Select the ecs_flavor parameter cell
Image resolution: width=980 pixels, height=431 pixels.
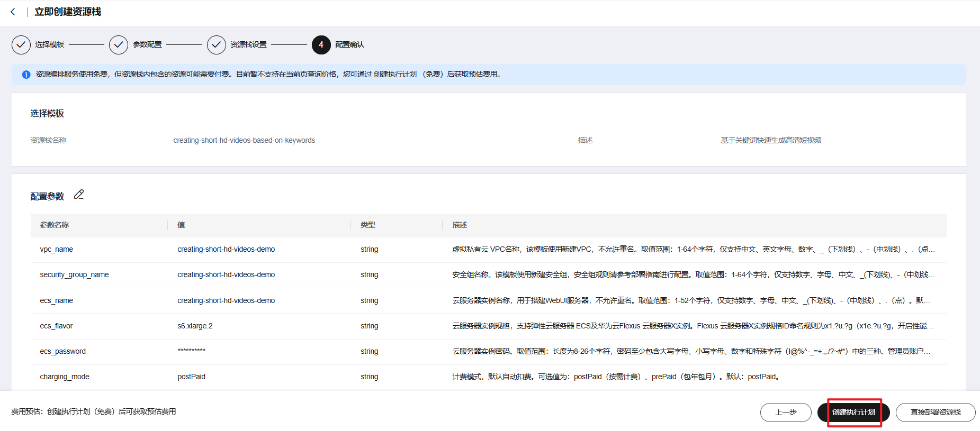56,326
